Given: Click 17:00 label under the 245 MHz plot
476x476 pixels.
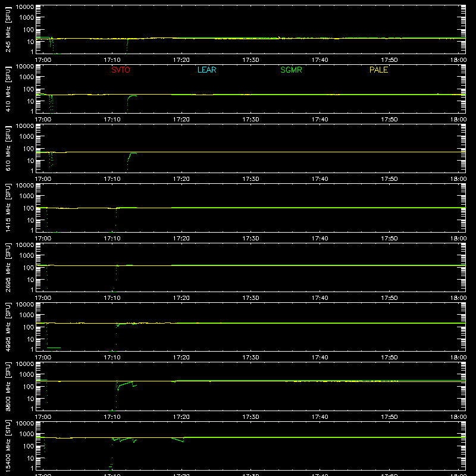Looking at the screenshot, I should [x=43, y=60].
